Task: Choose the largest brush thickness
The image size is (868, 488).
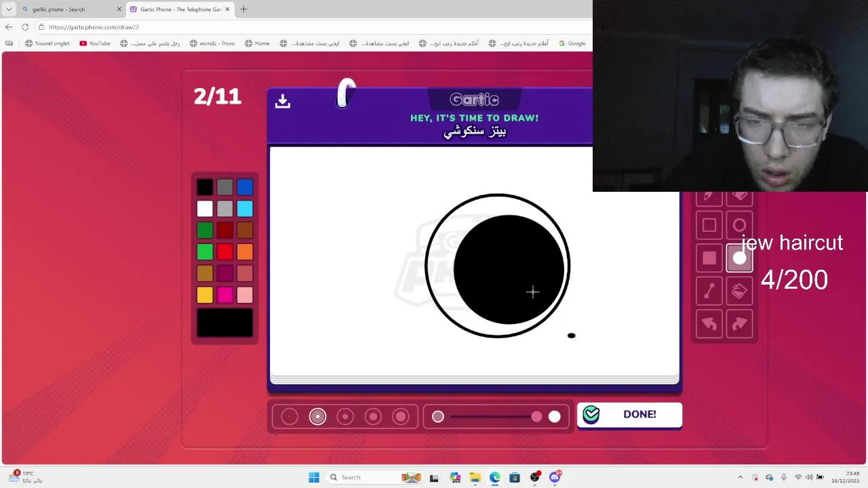Action: tap(401, 417)
